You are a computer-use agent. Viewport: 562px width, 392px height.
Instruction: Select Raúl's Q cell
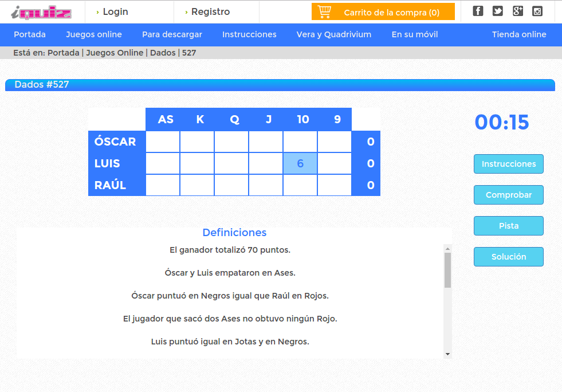click(x=231, y=185)
